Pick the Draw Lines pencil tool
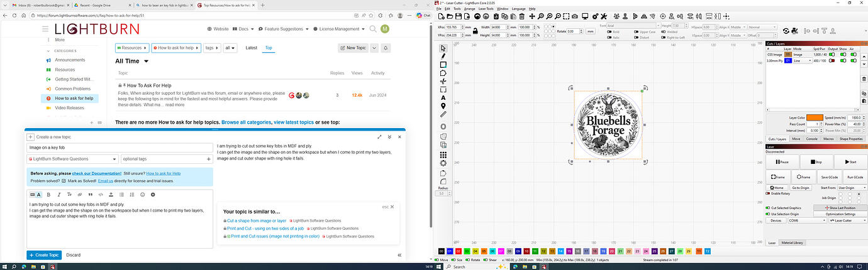 click(443, 56)
